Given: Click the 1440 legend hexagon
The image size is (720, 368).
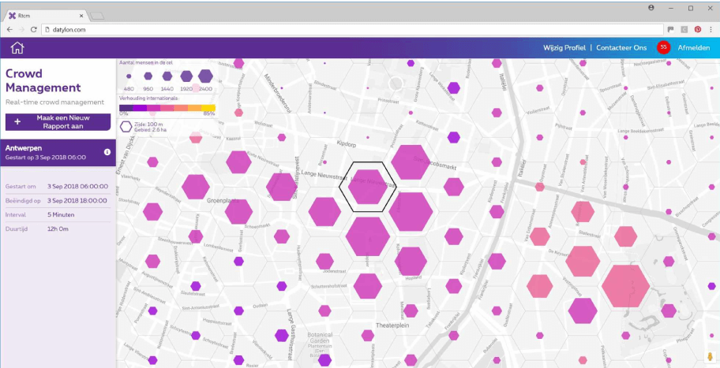Looking at the screenshot, I should pyautogui.click(x=167, y=76).
